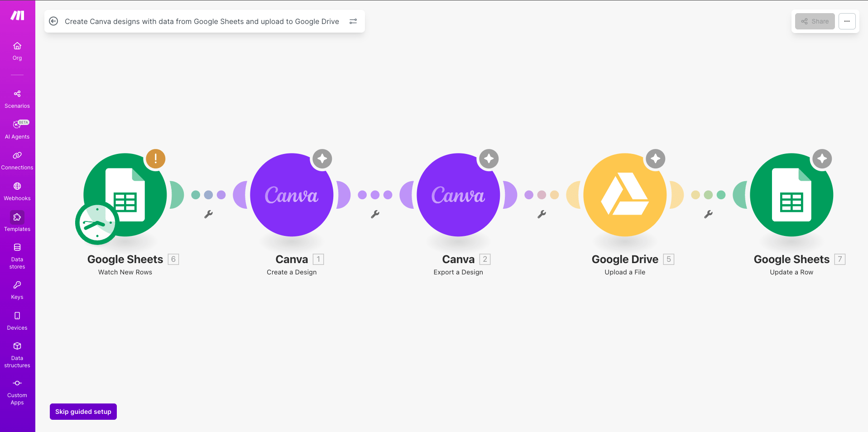Select Templates in the sidebar
This screenshot has width=868, height=432.
point(17,222)
